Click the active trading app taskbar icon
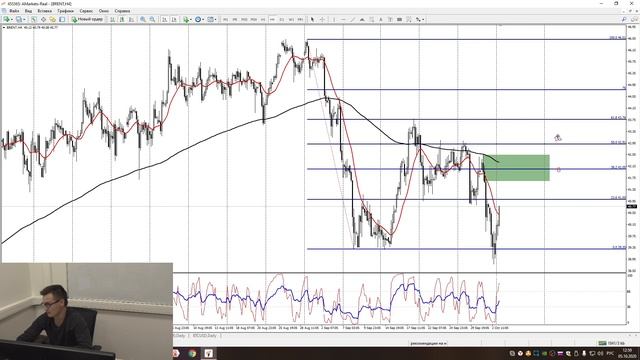The image size is (640, 360). click(x=209, y=353)
